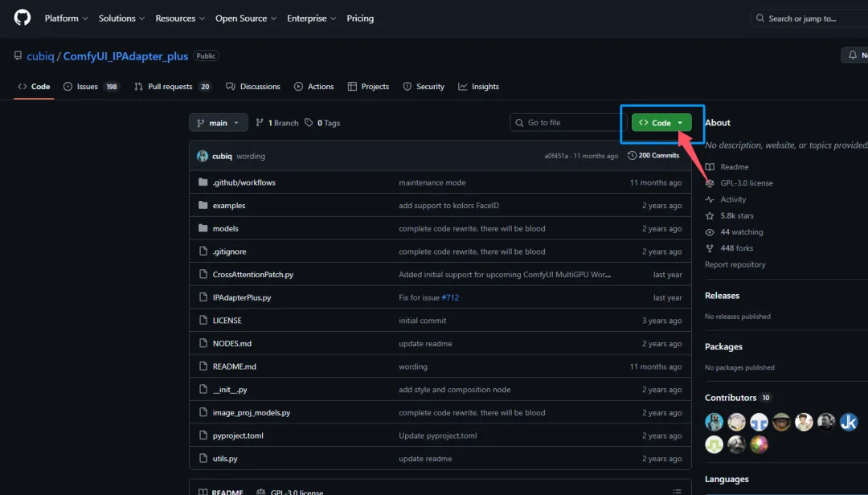
Task: Switch to the Issues tab
Action: click(x=92, y=86)
